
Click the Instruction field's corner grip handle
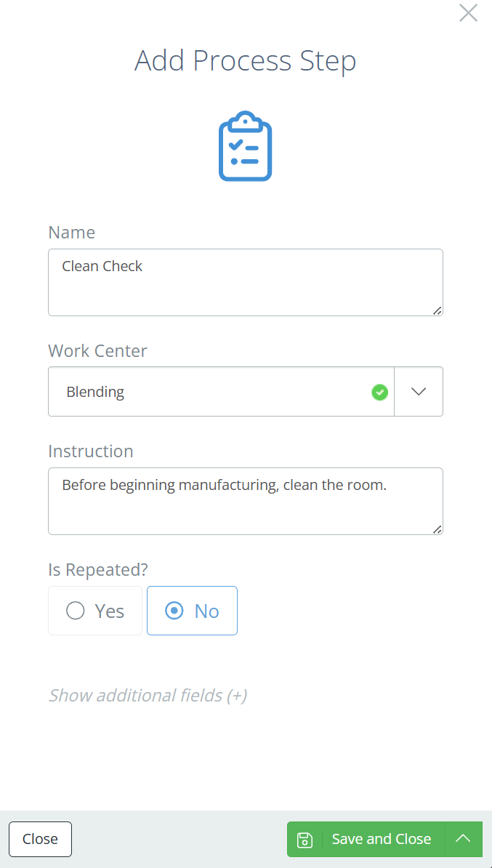[x=437, y=529]
